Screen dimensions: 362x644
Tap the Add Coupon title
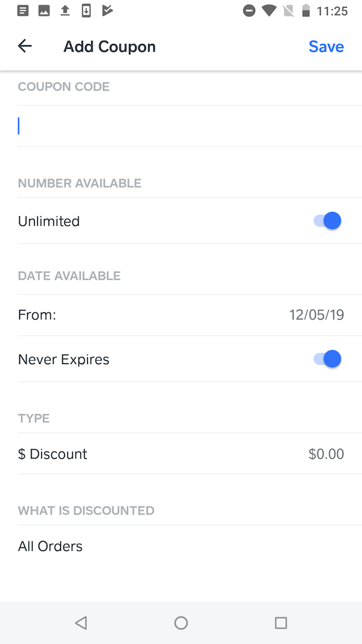(x=109, y=46)
